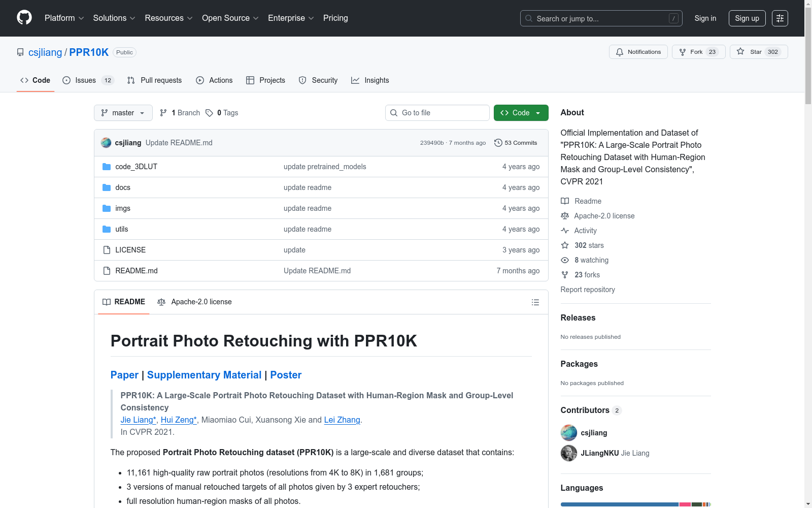Click the utils folder icon
812x508 pixels.
click(x=107, y=229)
